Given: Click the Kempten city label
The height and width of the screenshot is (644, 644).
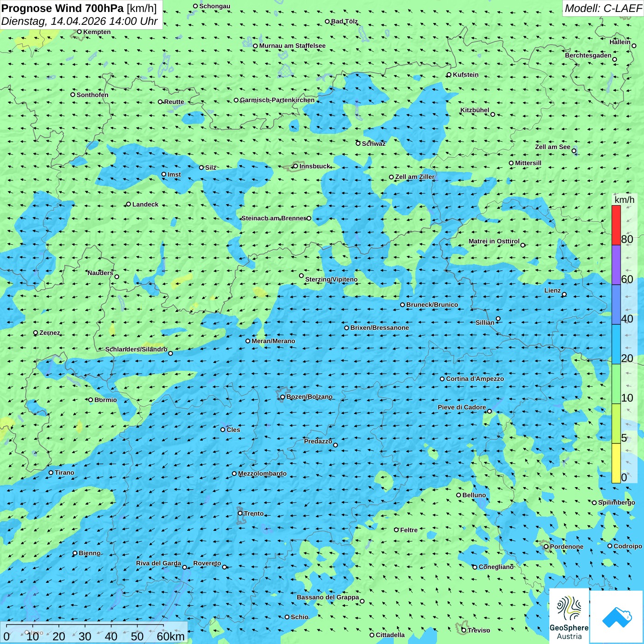Looking at the screenshot, I should click(x=97, y=32).
